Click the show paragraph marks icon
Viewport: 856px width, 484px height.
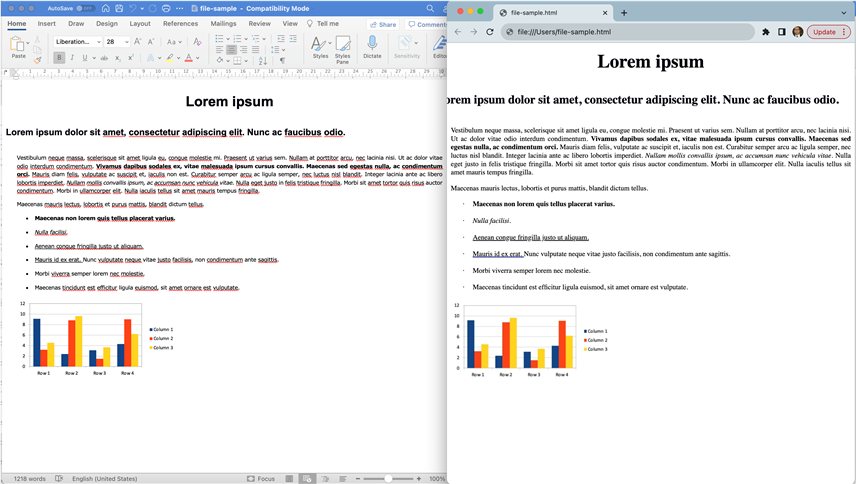283,58
